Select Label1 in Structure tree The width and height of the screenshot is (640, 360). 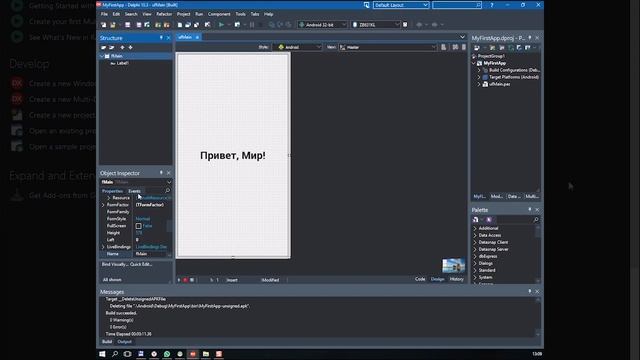tap(122, 63)
